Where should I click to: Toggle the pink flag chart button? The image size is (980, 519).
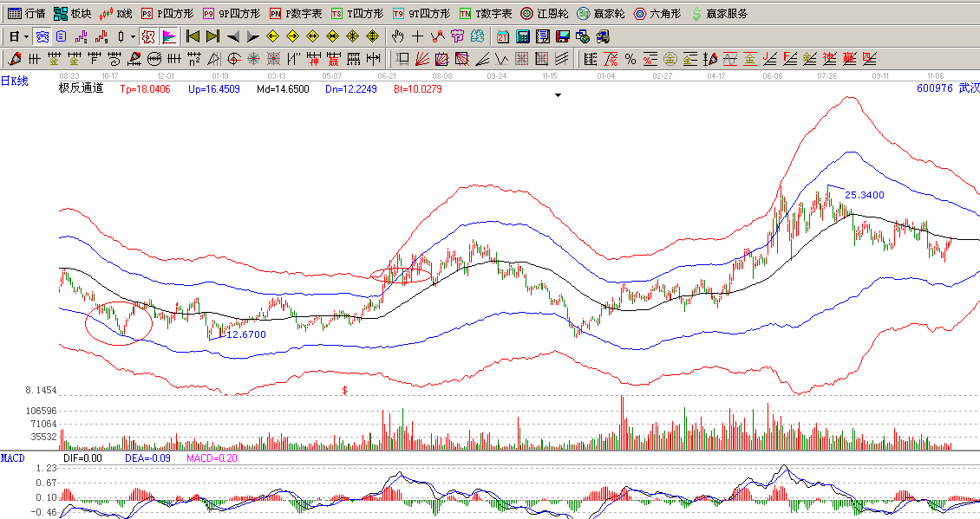(168, 37)
